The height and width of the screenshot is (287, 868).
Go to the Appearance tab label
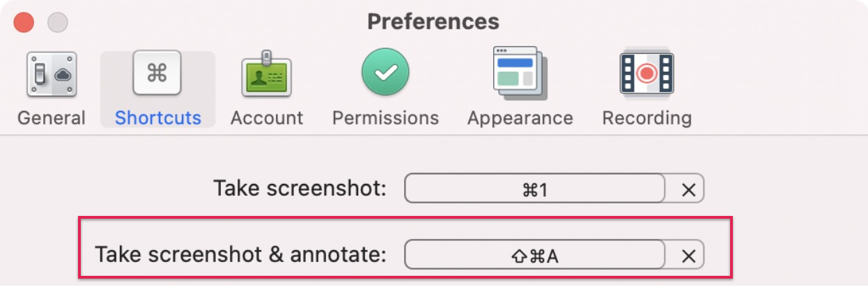tap(520, 118)
